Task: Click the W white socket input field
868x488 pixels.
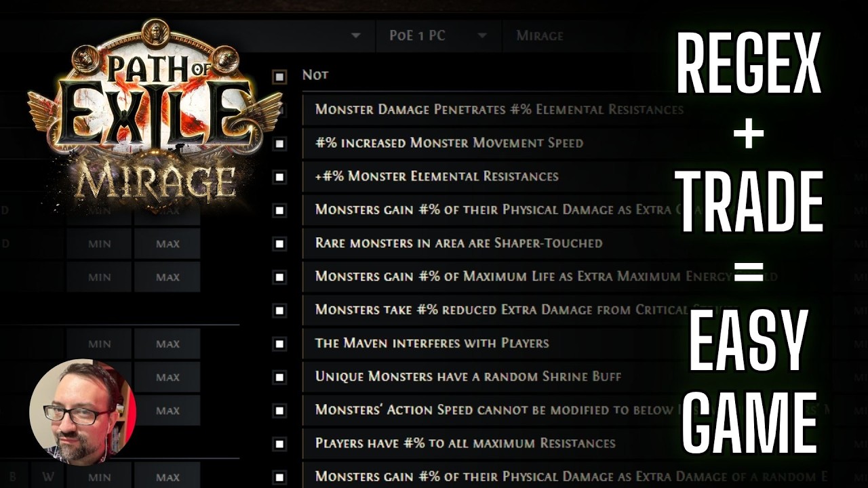Action: tap(47, 476)
